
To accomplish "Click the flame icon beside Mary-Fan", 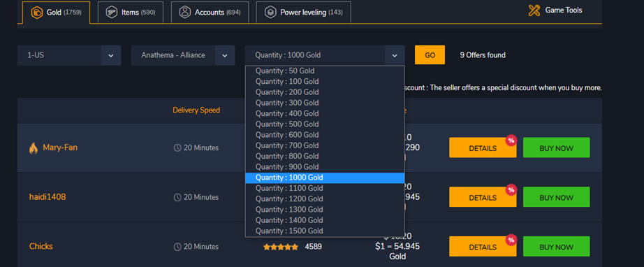I will [34, 148].
